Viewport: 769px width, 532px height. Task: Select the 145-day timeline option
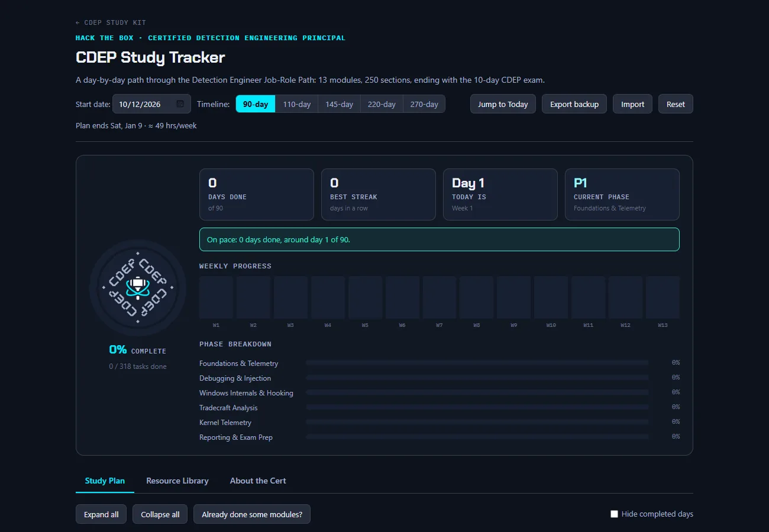pos(340,104)
